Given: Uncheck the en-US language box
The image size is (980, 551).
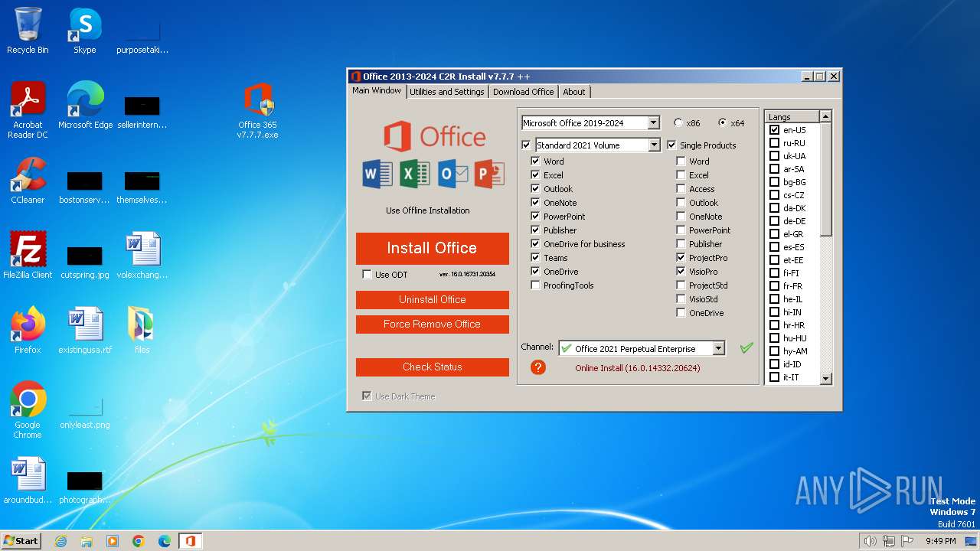Looking at the screenshot, I should pos(775,130).
